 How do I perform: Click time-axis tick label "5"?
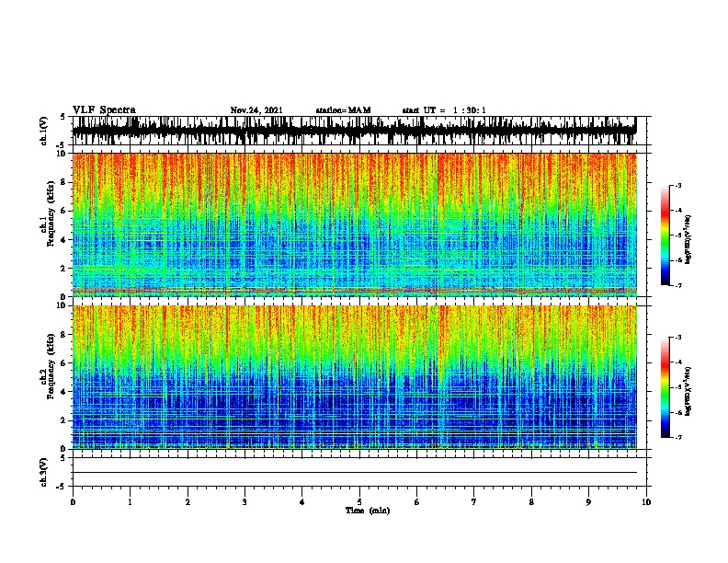359,502
